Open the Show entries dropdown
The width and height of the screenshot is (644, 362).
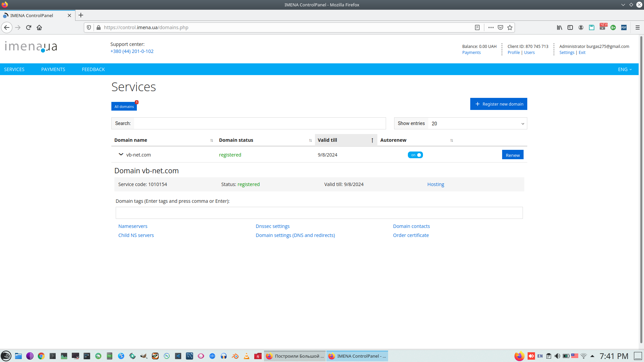click(477, 123)
